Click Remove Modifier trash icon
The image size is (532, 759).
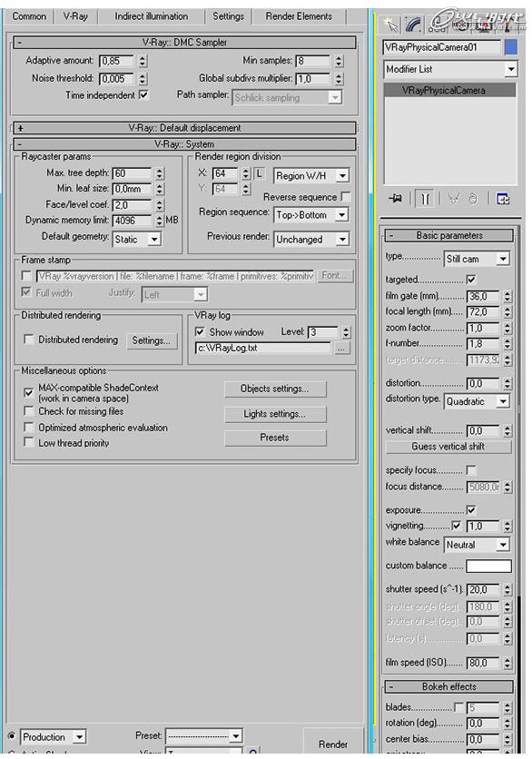[473, 199]
